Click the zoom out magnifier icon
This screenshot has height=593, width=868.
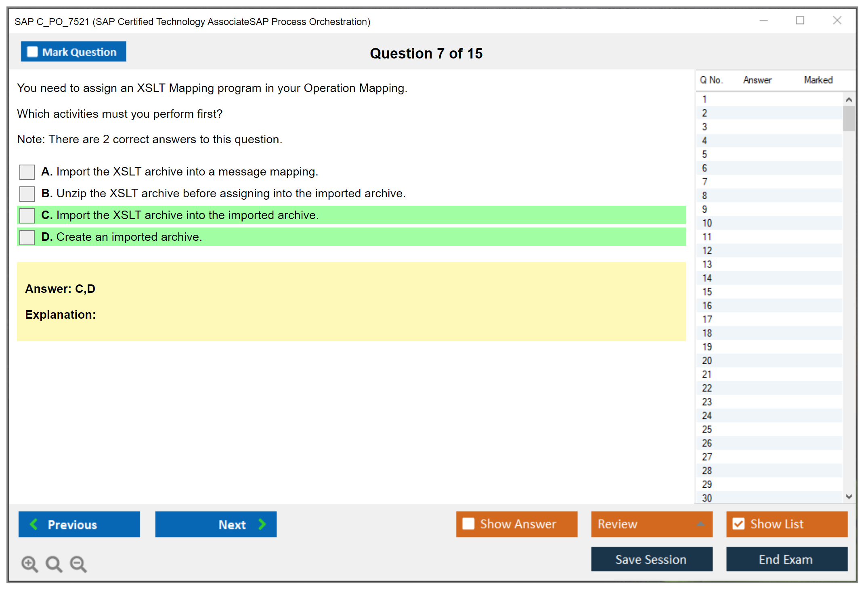[x=78, y=564]
